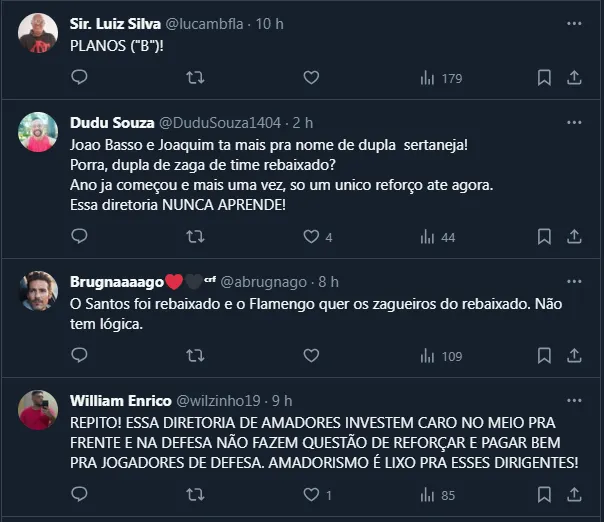View analytics showing 179 views

pyautogui.click(x=440, y=77)
